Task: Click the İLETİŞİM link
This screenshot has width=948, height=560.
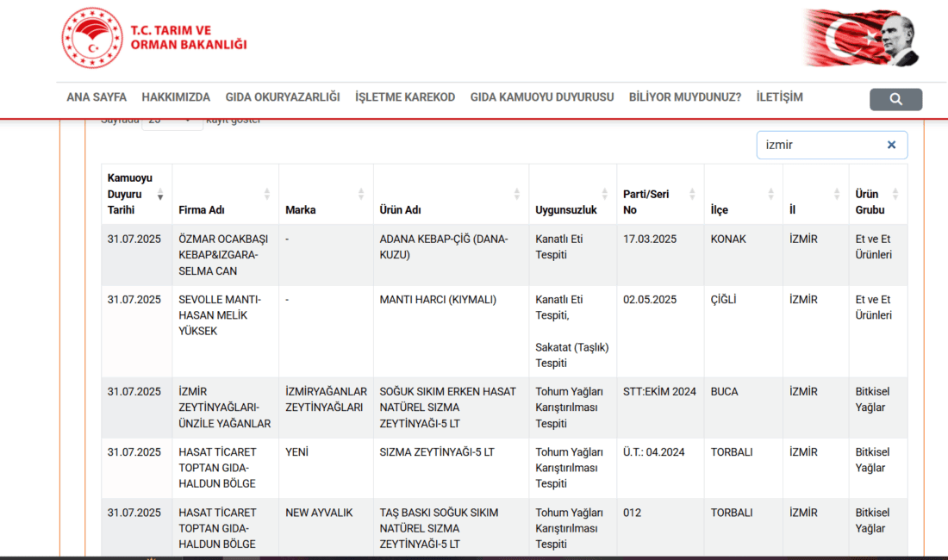Action: (779, 97)
